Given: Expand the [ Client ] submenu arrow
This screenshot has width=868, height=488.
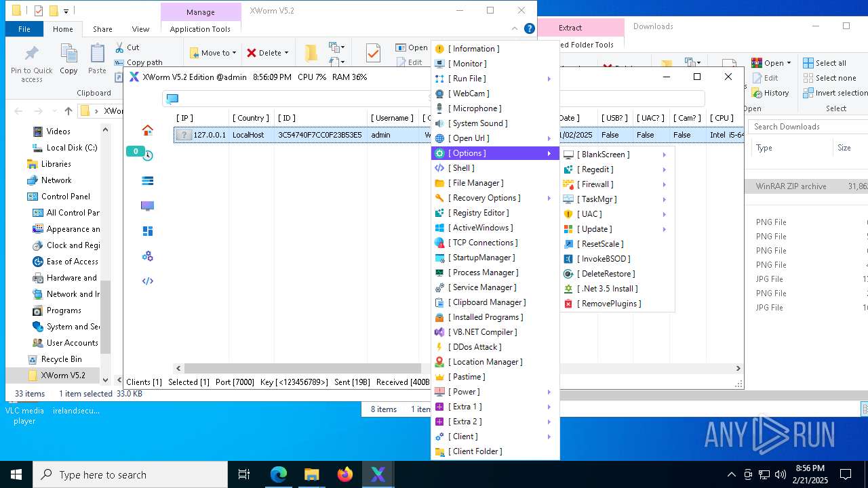Looking at the screenshot, I should 549,436.
